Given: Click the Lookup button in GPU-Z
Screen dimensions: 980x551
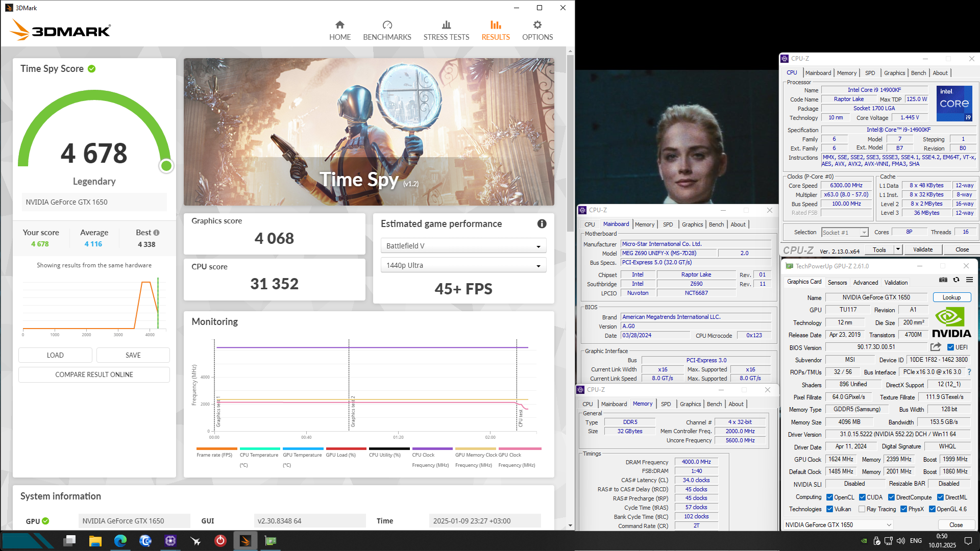Looking at the screenshot, I should coord(951,297).
